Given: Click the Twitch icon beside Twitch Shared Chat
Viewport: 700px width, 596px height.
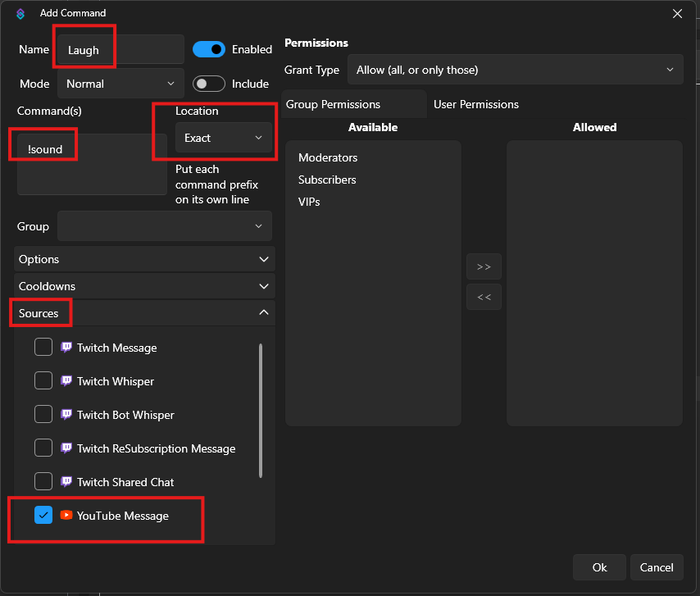Looking at the screenshot, I should (x=66, y=482).
